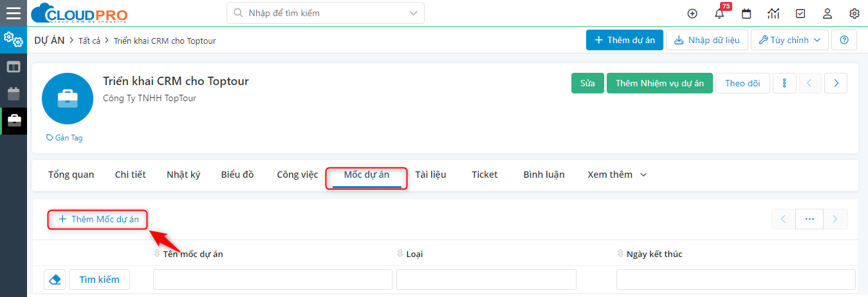Open the user profile icon

click(x=827, y=14)
